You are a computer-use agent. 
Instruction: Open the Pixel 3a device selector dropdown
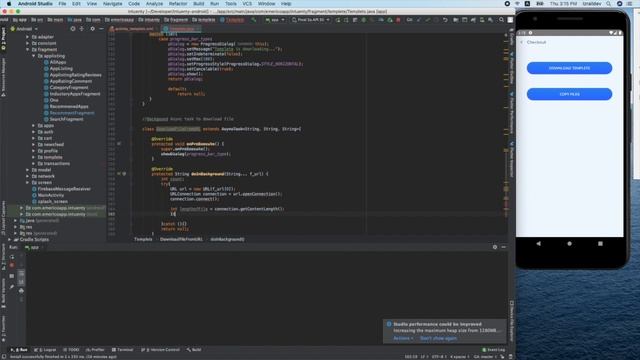[311, 20]
